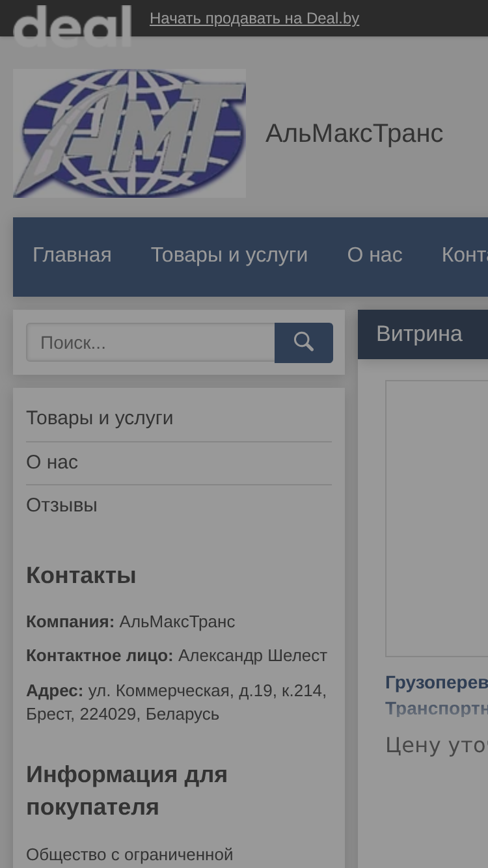
Task: Open О нас in the blue navigation bar
Action: pyautogui.click(x=375, y=255)
